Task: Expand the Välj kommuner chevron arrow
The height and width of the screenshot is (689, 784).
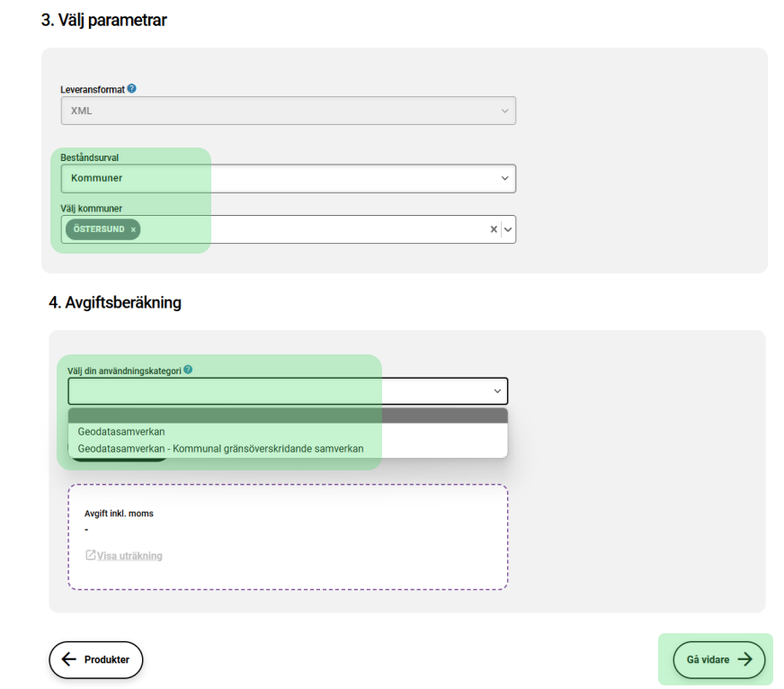Action: coord(508,229)
